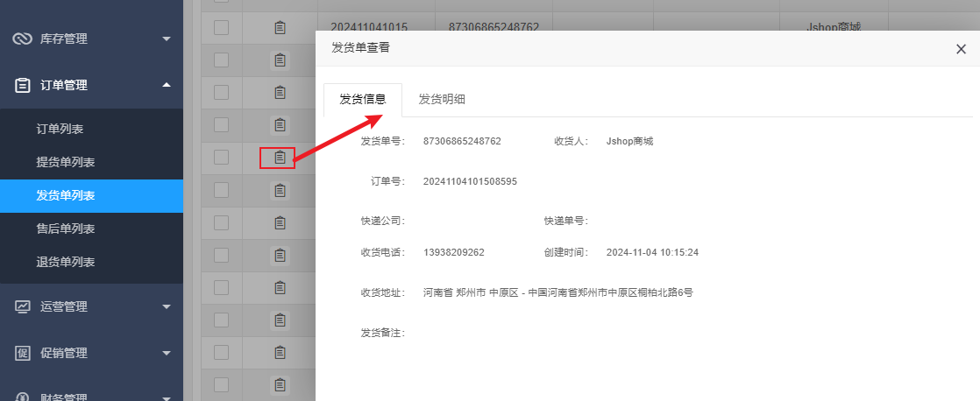Screen dimensions: 980x401
Task: Click order number 20241104101508595 in dialog
Action: (x=470, y=181)
